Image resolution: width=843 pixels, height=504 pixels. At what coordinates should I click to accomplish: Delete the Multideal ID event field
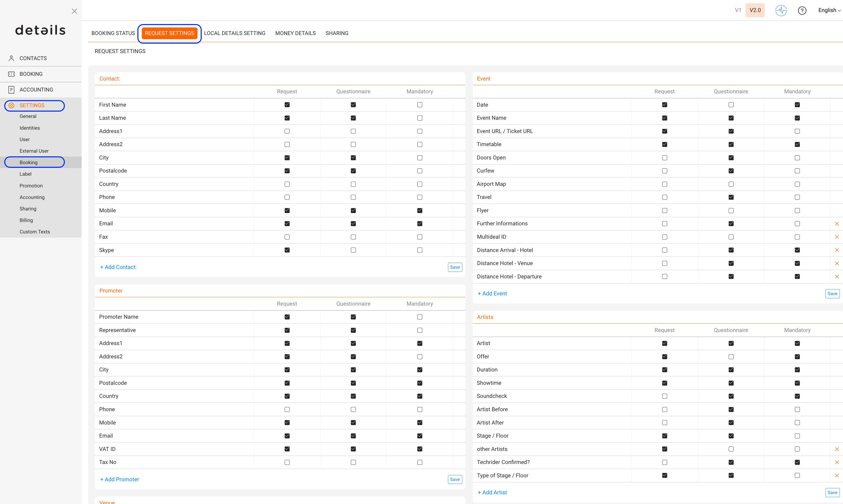point(836,237)
